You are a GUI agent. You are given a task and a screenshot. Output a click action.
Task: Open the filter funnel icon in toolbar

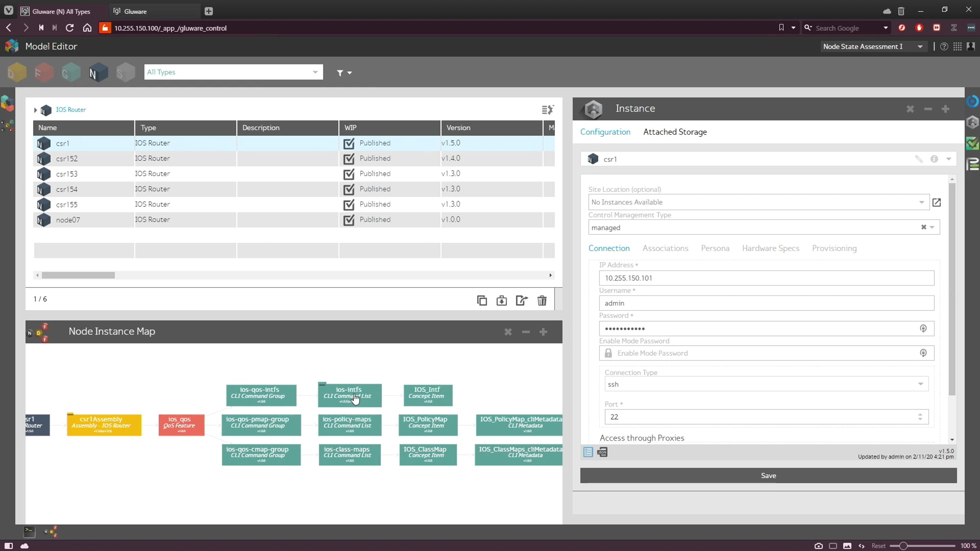tap(340, 73)
